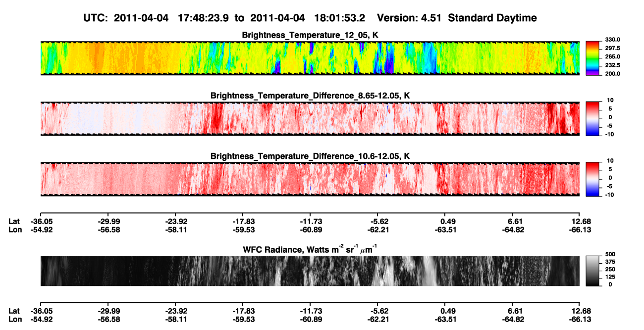Click longitude -64.82 on the axis below the WFC Radiance strip
The height and width of the screenshot is (330, 644).
pos(513,319)
